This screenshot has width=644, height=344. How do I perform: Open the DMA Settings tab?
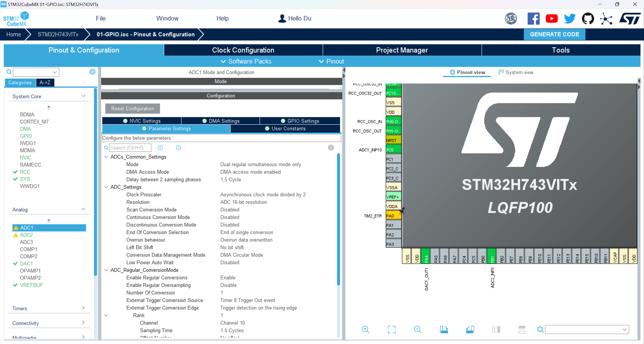click(x=221, y=121)
